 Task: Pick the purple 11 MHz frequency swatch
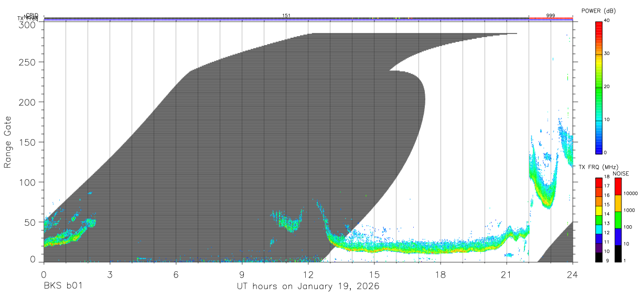pyautogui.click(x=599, y=248)
